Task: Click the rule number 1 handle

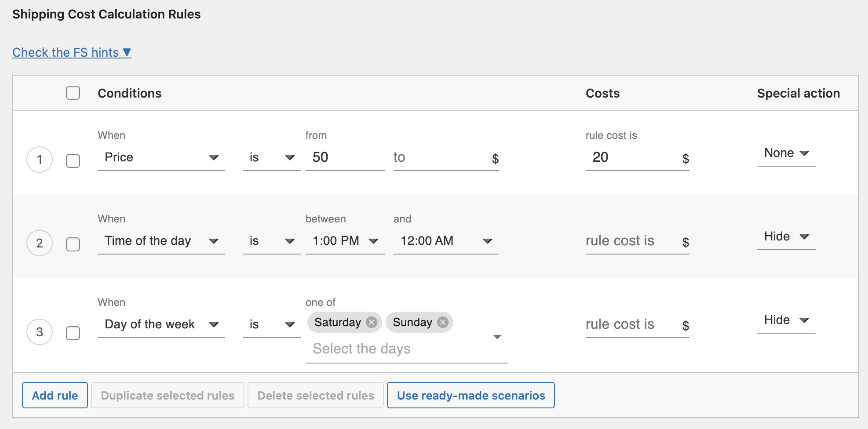Action: point(40,160)
